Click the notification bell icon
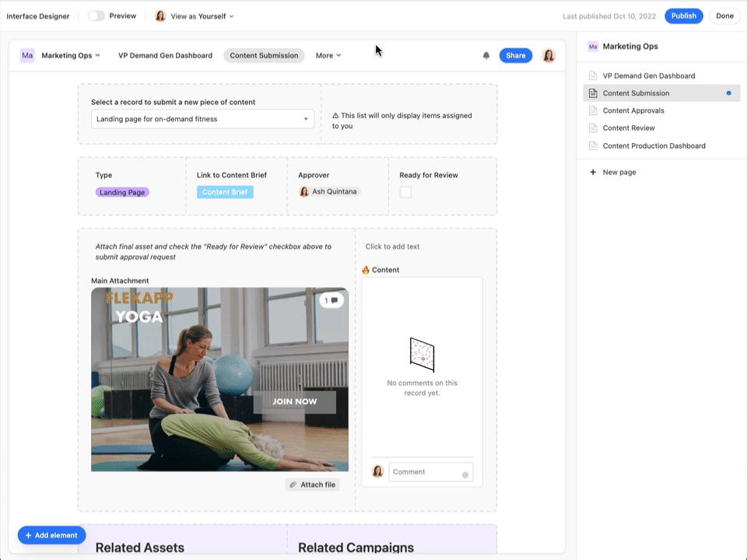The height and width of the screenshot is (560, 747). (486, 55)
